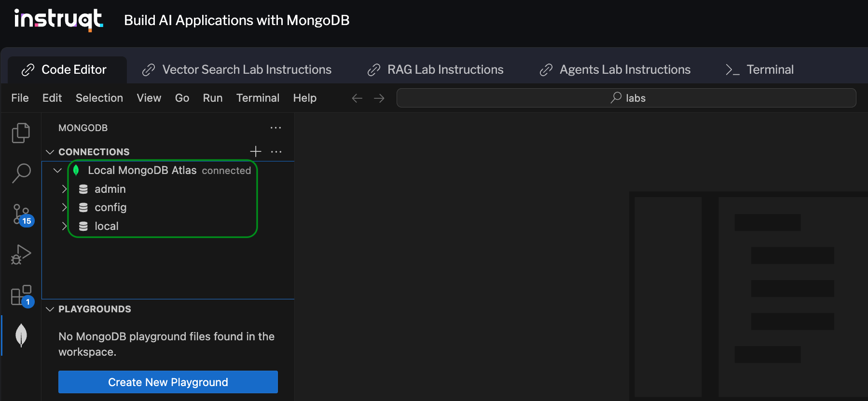868x401 pixels.
Task: Switch to the top Terminal tab
Action: [760, 70]
